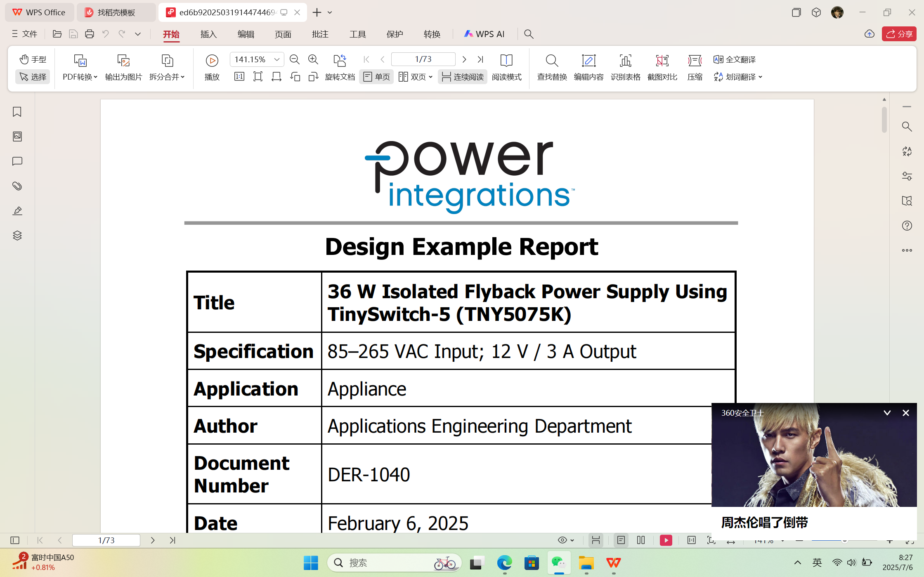Click the more options dots in right sidebar
924x577 pixels.
pos(907,250)
